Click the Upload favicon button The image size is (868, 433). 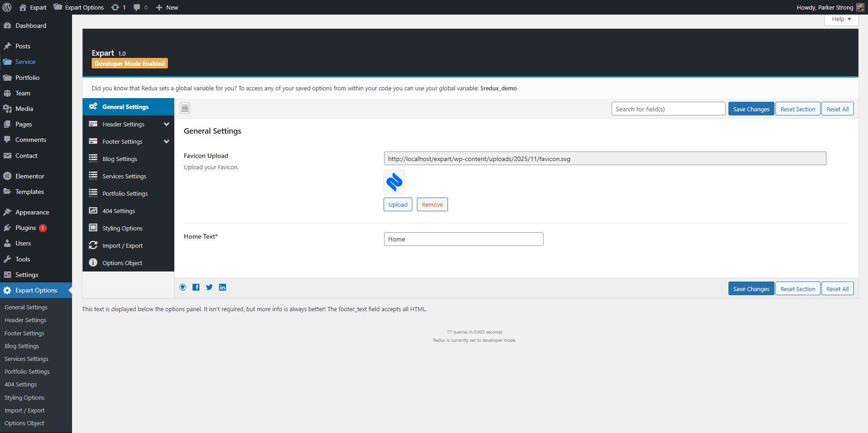tap(398, 204)
